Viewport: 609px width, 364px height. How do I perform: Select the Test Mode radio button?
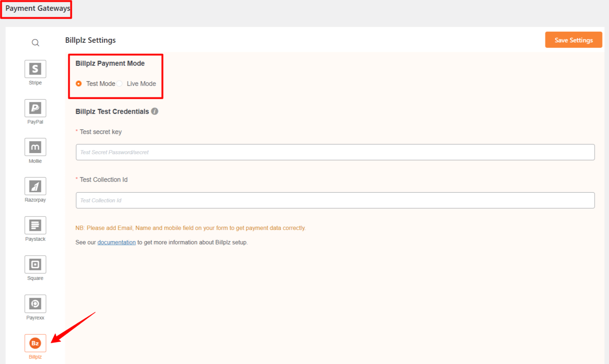pyautogui.click(x=79, y=84)
